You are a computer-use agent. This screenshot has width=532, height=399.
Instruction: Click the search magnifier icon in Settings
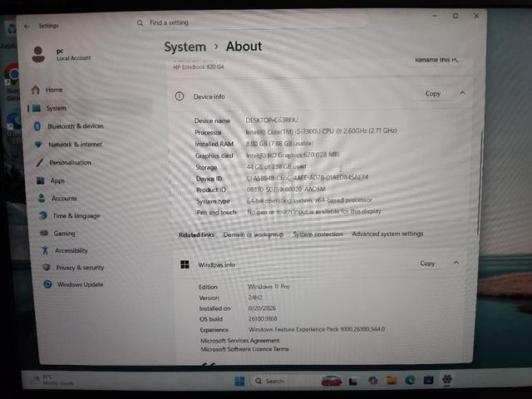click(140, 22)
